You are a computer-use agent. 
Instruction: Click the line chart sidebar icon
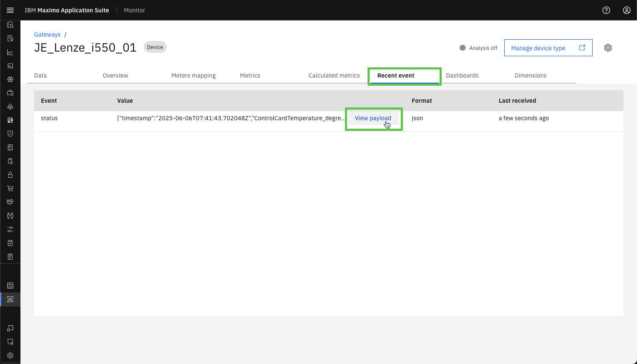10,52
